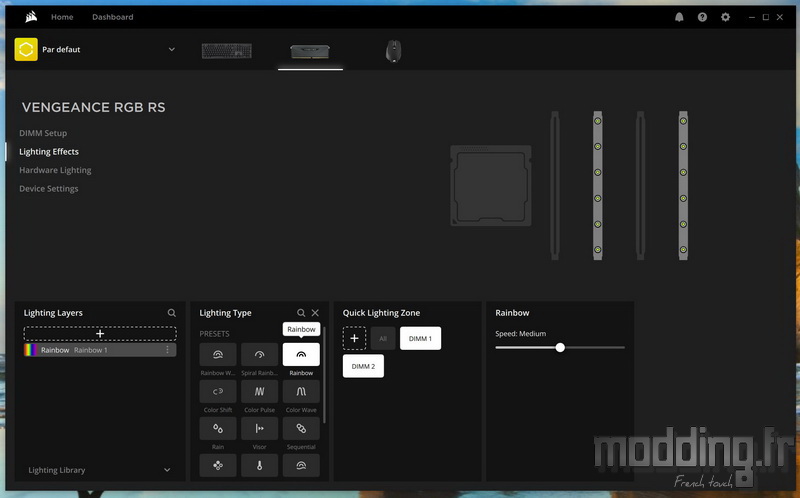Screen dimensions: 800x498
Task: Choose the Color Pulse preset
Action: (259, 391)
